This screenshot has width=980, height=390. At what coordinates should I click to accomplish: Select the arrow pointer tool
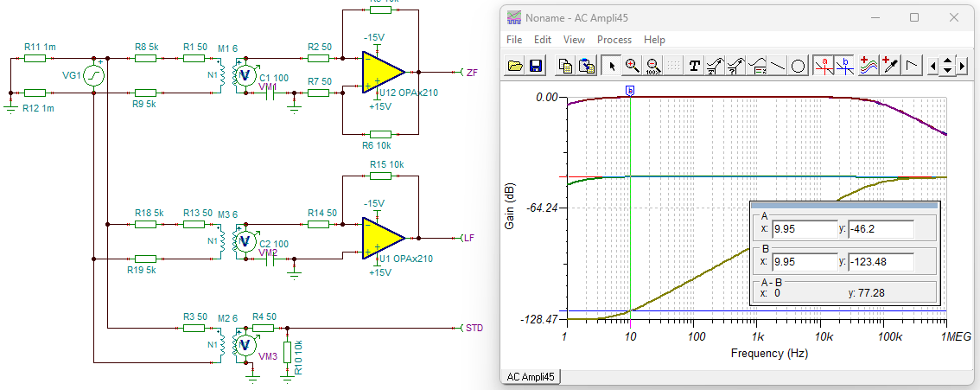click(611, 66)
